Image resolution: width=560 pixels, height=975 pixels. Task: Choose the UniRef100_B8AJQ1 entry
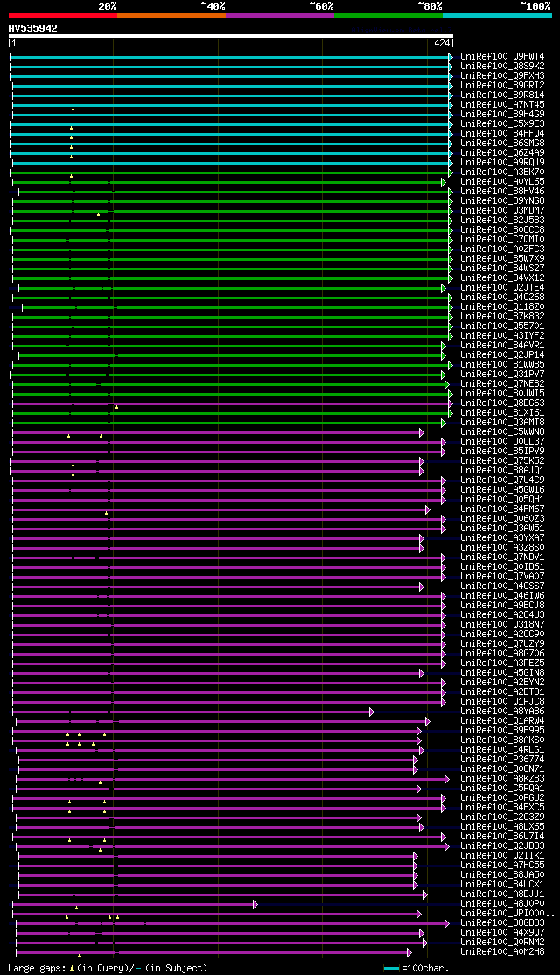(503, 471)
